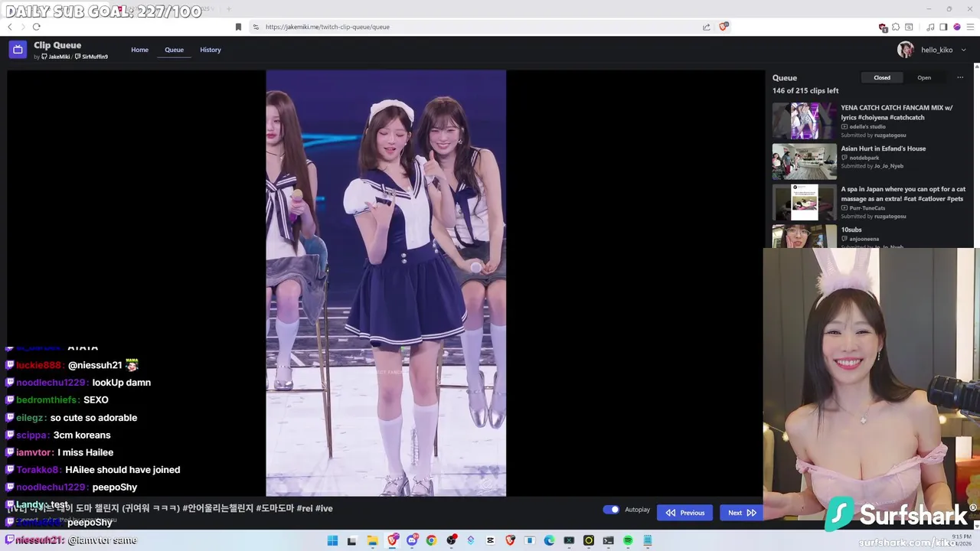Select the Japan cat massage spa clip thumbnail
This screenshot has height=551, width=980.
pyautogui.click(x=804, y=202)
